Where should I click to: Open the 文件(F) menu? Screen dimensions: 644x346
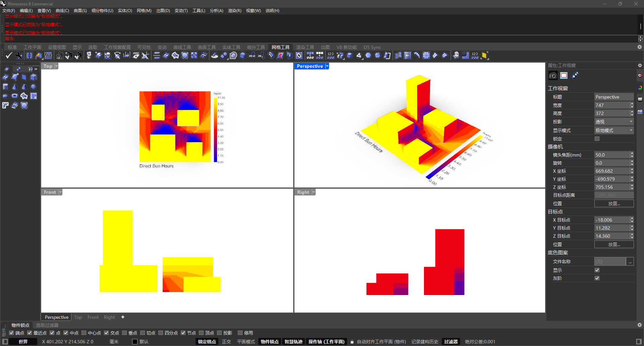[9, 11]
